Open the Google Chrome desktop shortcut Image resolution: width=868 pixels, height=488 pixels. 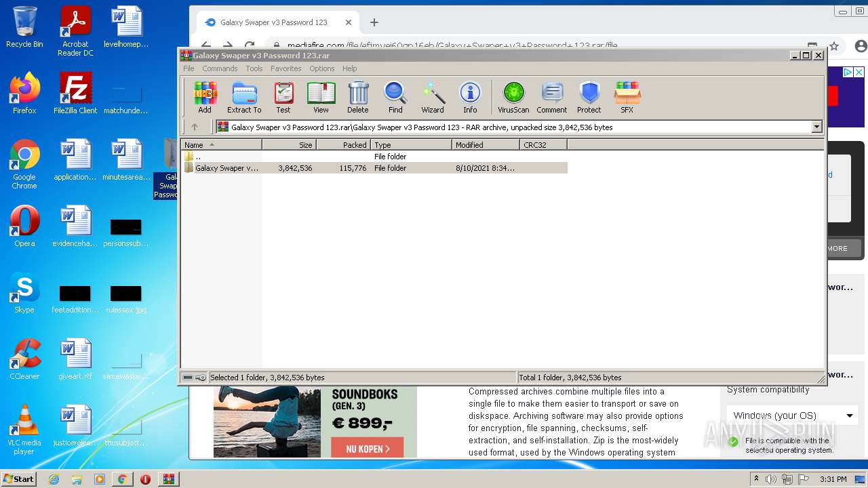click(x=24, y=164)
